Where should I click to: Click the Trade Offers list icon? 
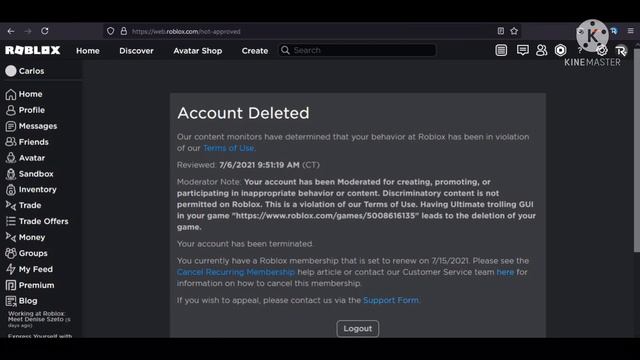click(x=11, y=221)
